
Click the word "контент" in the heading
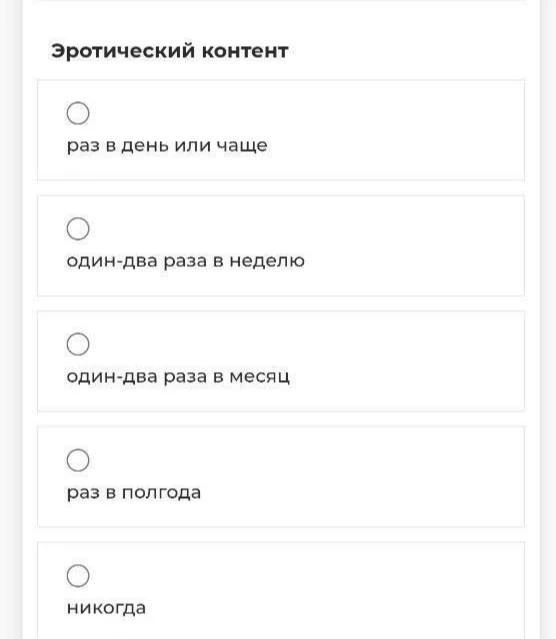click(x=245, y=51)
